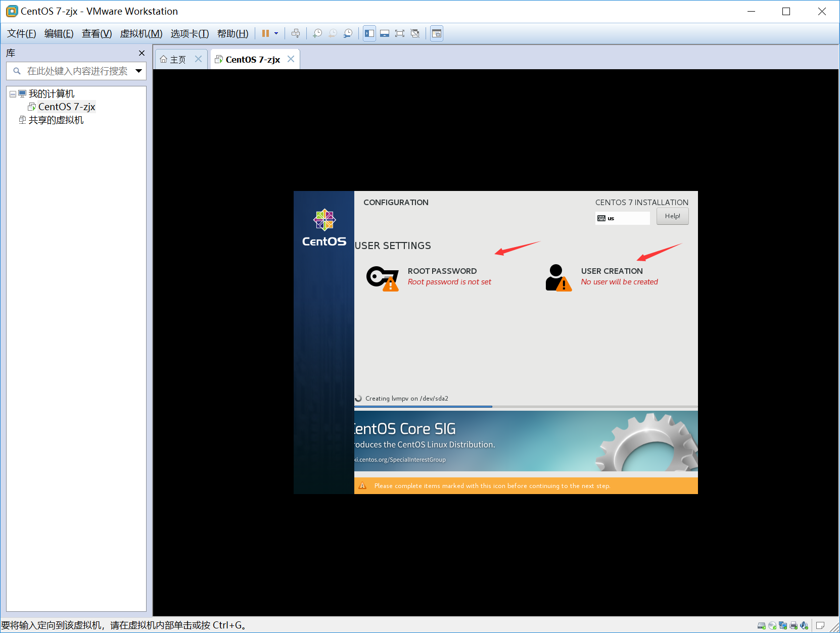840x633 pixels.
Task: Click the CentOS logo in installer sidebar
Action: tap(324, 228)
